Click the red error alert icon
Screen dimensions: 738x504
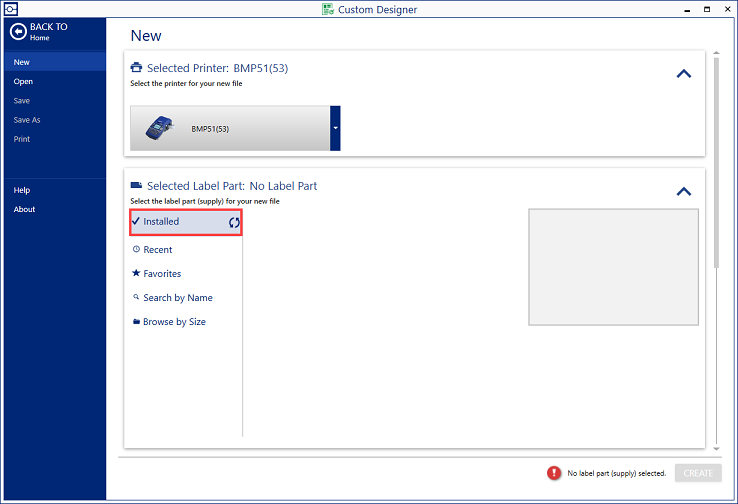[x=553, y=473]
